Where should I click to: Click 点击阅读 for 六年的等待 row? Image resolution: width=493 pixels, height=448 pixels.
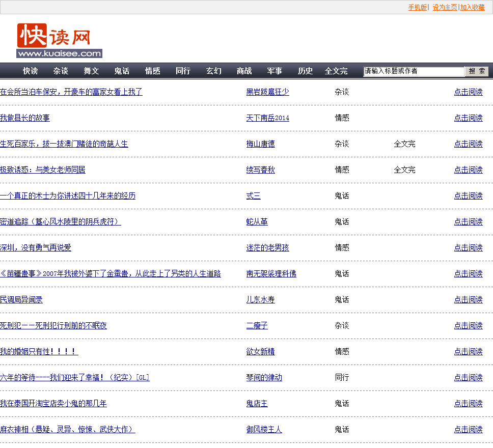(468, 377)
